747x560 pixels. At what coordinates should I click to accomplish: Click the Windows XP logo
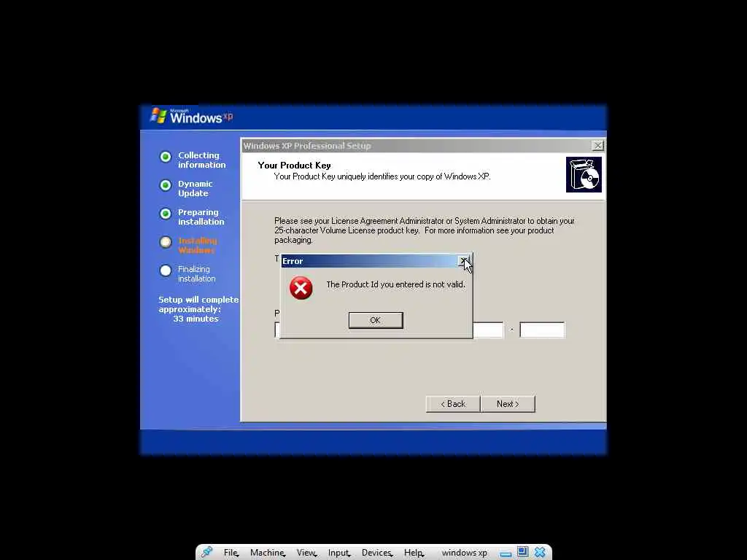pyautogui.click(x=192, y=116)
